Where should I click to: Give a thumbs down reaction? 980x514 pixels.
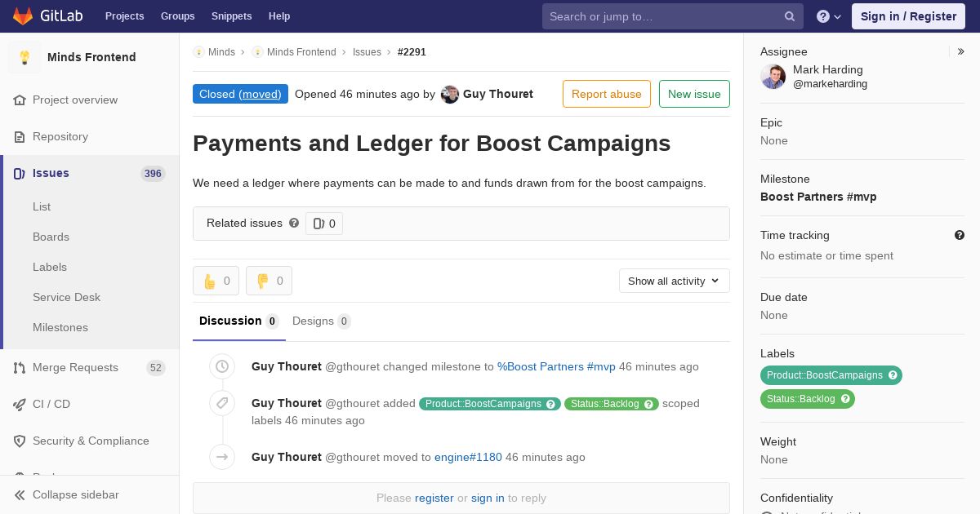coord(269,281)
